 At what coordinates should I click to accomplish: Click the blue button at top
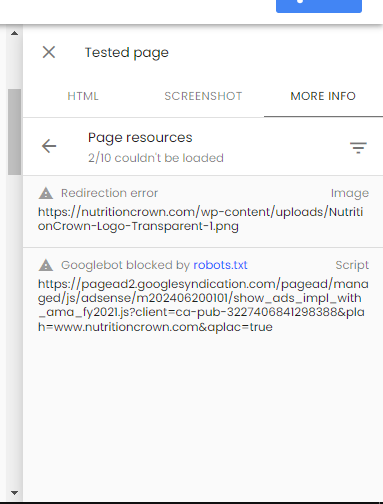pyautogui.click(x=319, y=6)
